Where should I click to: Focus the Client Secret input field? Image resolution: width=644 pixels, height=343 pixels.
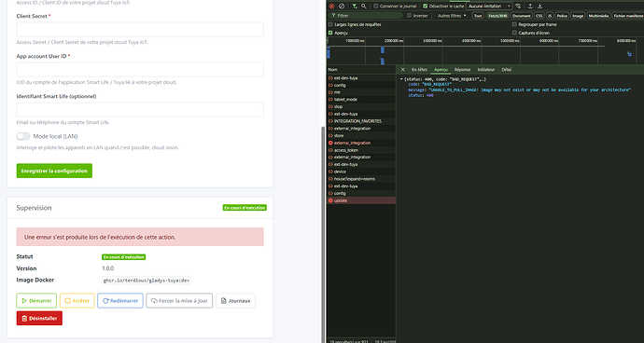point(140,30)
